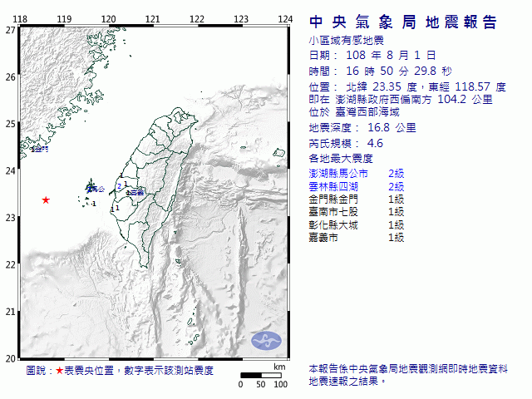532x399 pixels.
Task: Click the depth value 16.8 公里
Action: pos(392,128)
